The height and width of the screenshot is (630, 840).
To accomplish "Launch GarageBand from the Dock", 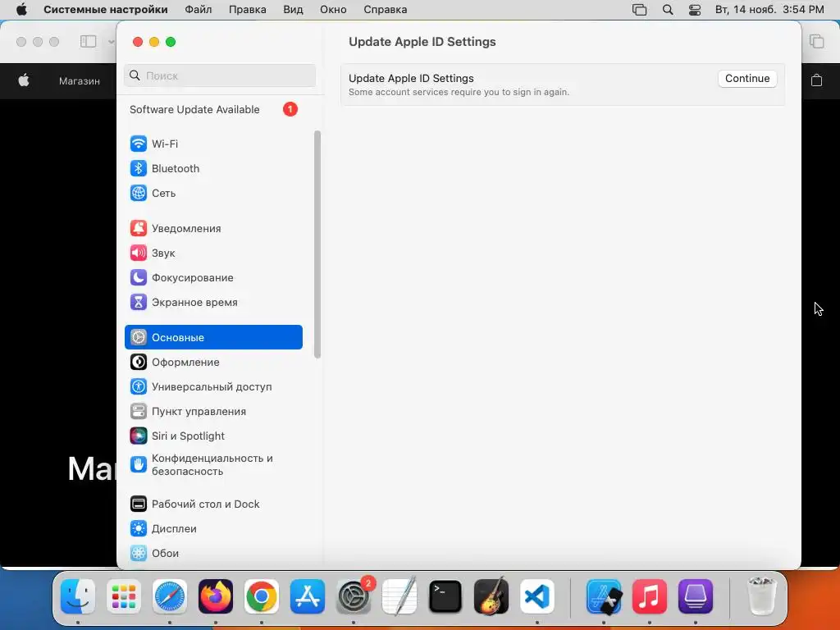I will tap(491, 596).
